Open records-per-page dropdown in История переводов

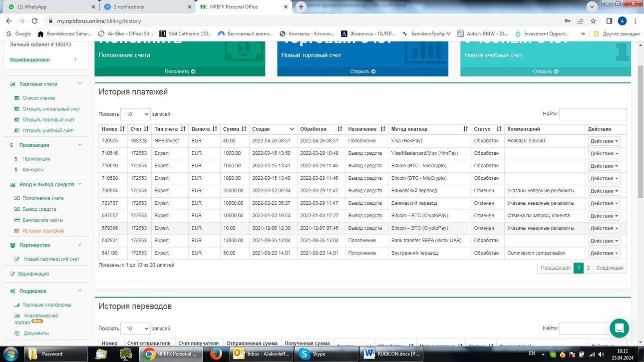(135, 329)
